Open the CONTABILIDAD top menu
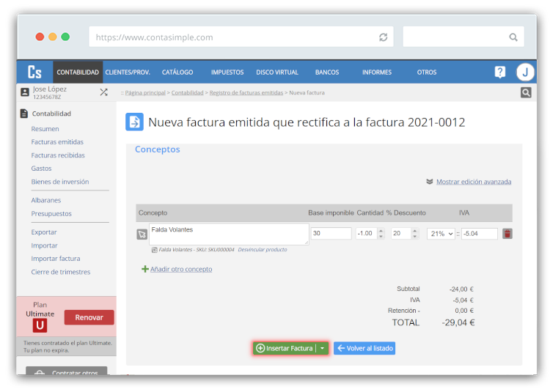 click(x=78, y=72)
